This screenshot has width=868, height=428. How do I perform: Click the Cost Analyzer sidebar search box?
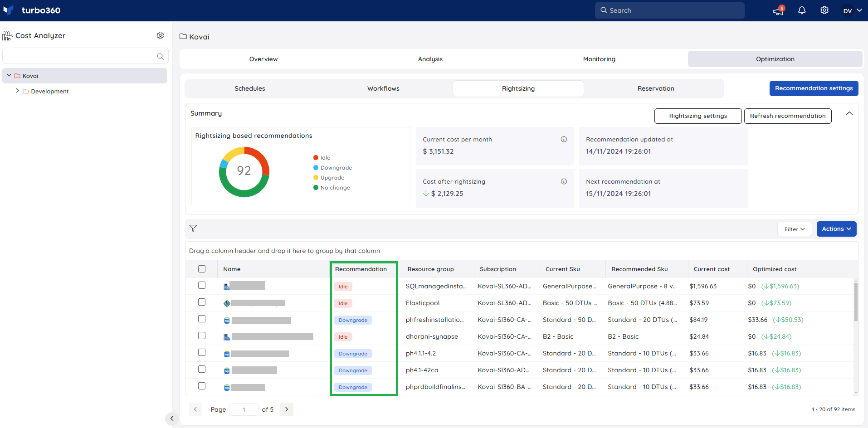(x=85, y=56)
